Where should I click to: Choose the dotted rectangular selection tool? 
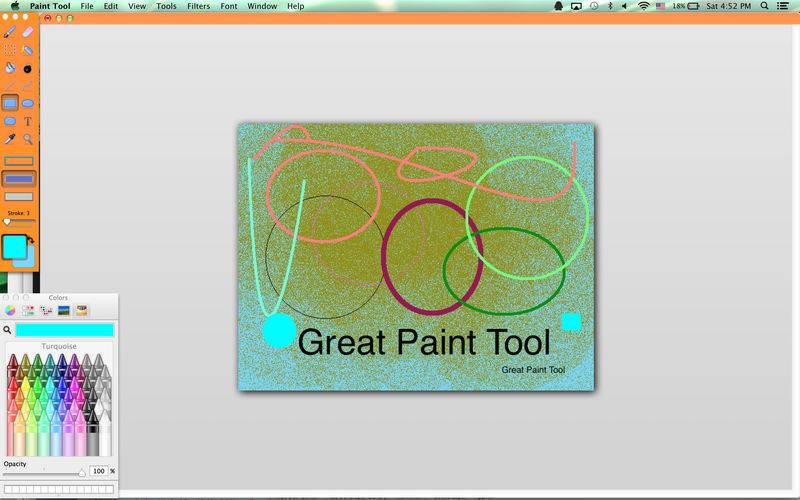coord(10,49)
